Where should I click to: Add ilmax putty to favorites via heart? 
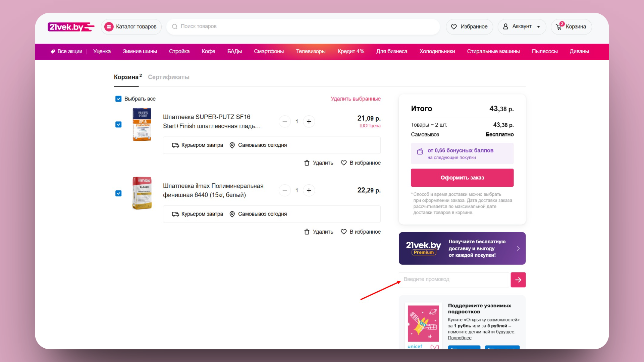pos(343,232)
